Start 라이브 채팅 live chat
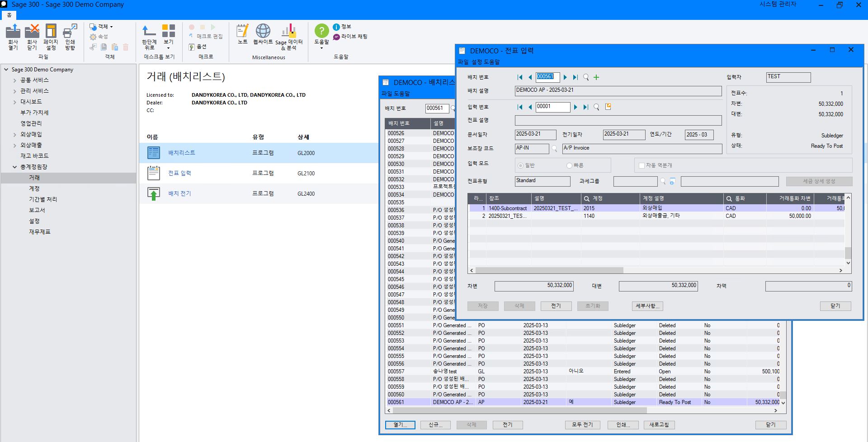 pos(350,37)
